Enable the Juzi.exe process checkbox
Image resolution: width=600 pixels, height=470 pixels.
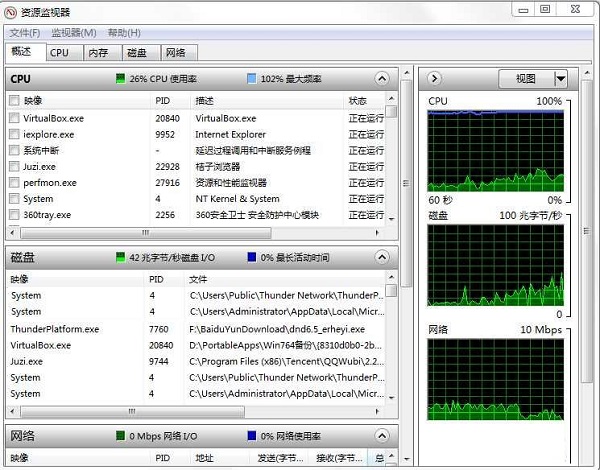click(14, 167)
